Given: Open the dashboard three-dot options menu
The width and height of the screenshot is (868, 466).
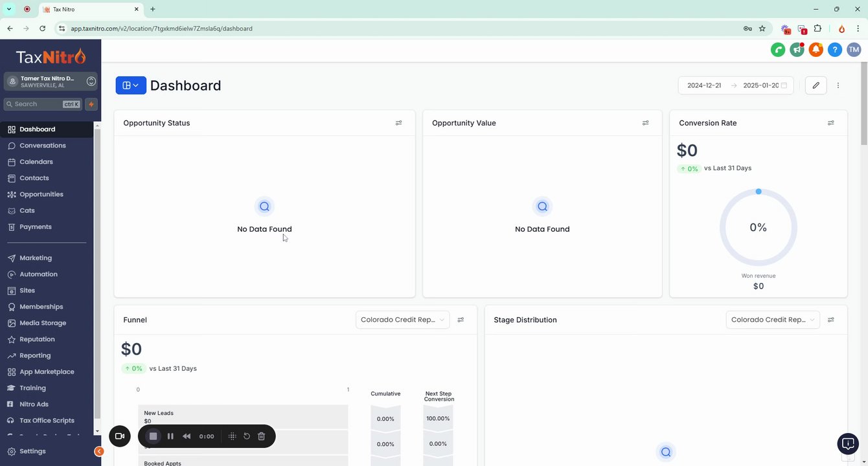Looking at the screenshot, I should 838,85.
